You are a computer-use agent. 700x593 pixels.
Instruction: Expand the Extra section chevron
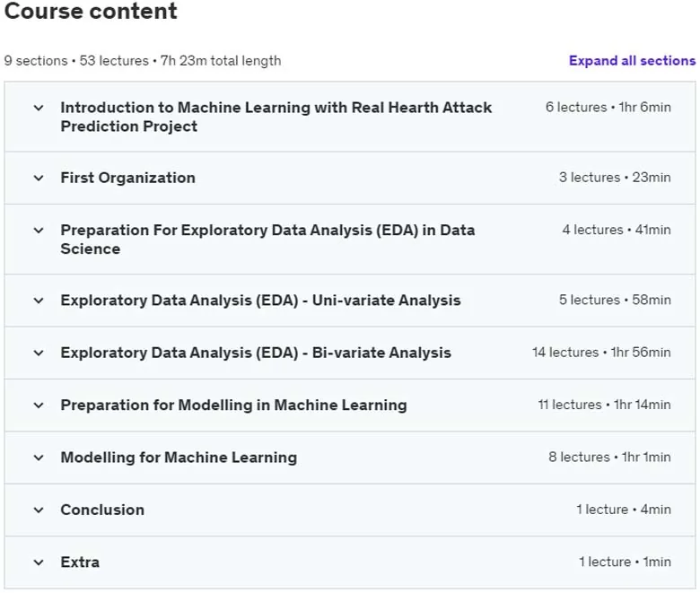point(39,562)
